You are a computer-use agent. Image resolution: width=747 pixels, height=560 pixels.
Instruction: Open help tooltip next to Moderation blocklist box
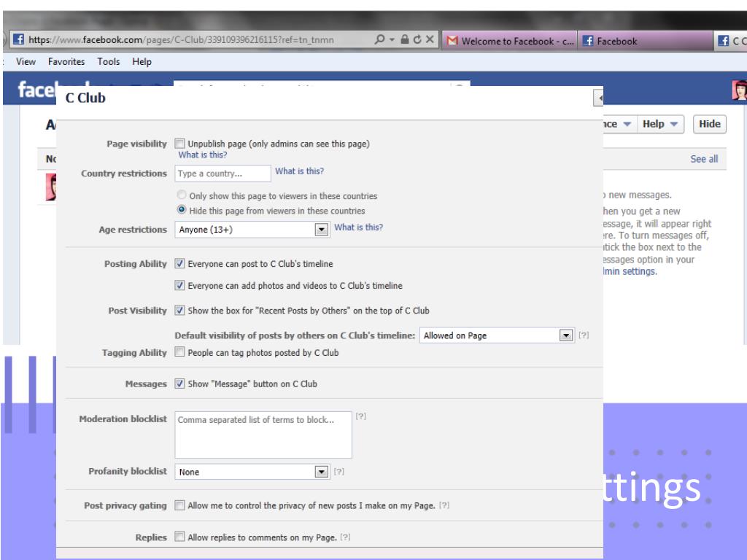[x=360, y=416]
